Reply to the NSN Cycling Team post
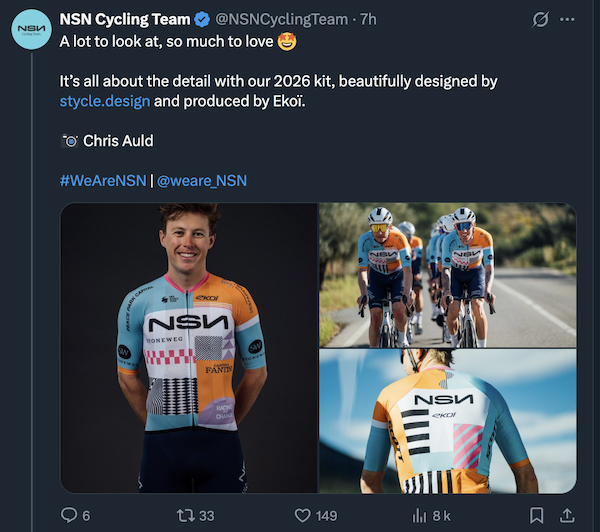The height and width of the screenshot is (532, 600). [70, 515]
